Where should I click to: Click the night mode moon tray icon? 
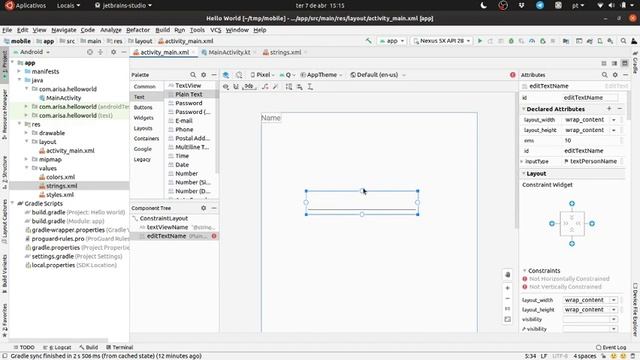483,5
